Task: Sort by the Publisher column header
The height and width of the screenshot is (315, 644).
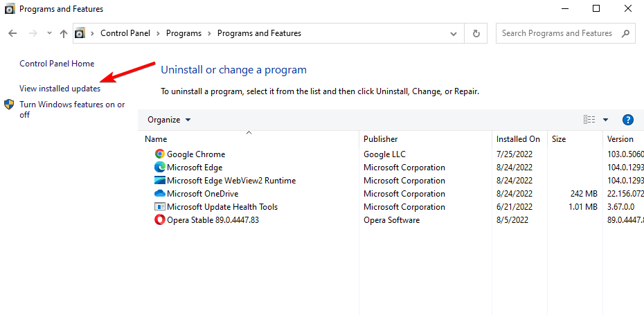Action: point(380,139)
